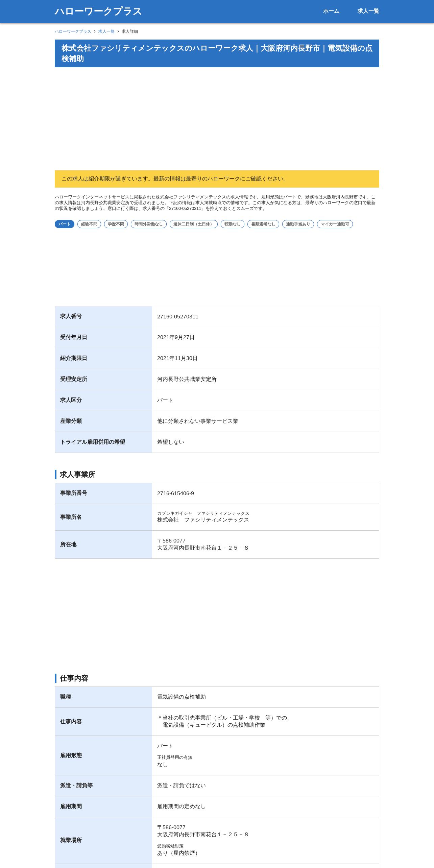Open the ホーム menu item
The width and height of the screenshot is (434, 868).
click(331, 11)
